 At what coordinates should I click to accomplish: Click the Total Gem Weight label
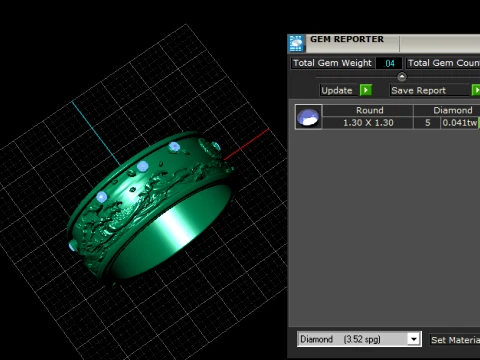[332, 63]
